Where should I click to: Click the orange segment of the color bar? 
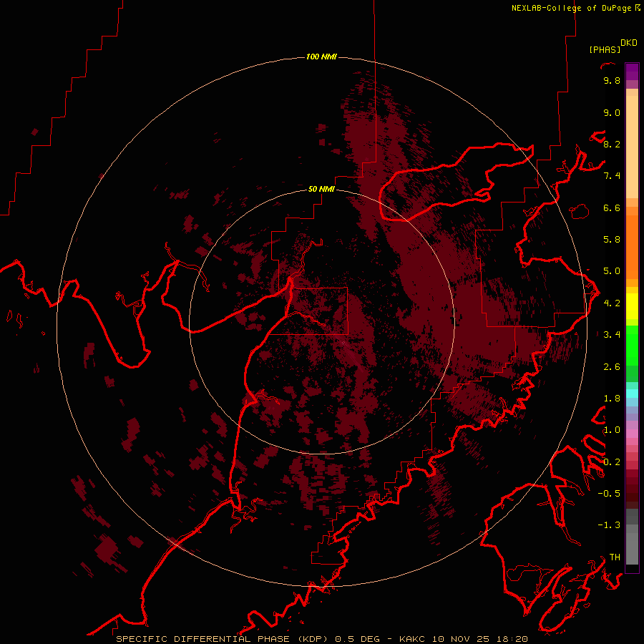pos(632,246)
